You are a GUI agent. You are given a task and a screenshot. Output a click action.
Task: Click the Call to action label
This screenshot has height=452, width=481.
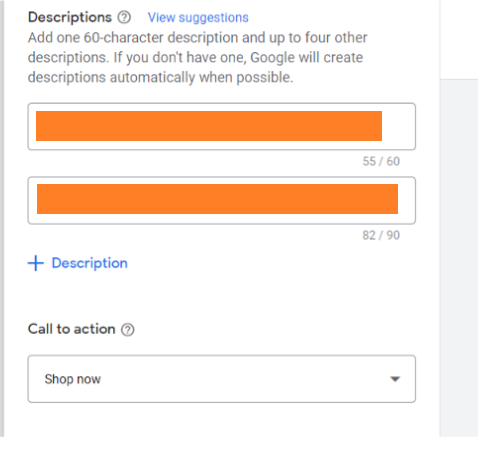72,329
